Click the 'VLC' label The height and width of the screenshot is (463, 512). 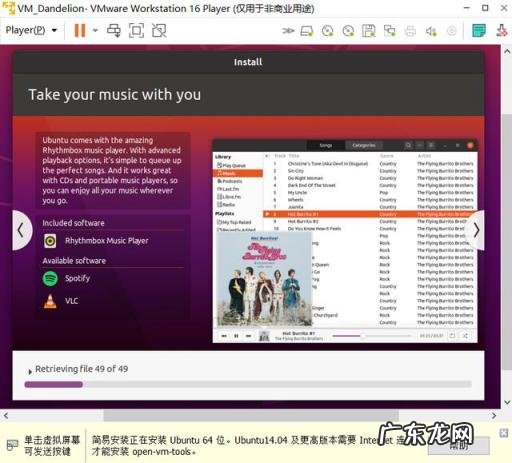click(x=72, y=301)
